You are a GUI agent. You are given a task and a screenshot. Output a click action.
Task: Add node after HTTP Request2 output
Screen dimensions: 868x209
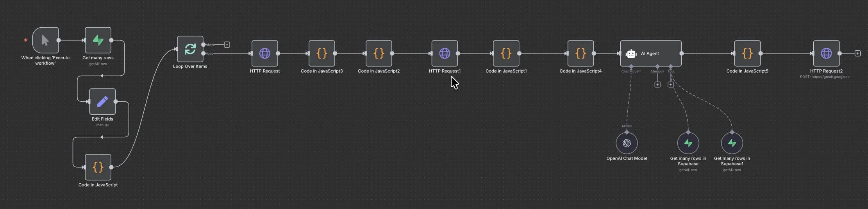click(857, 53)
